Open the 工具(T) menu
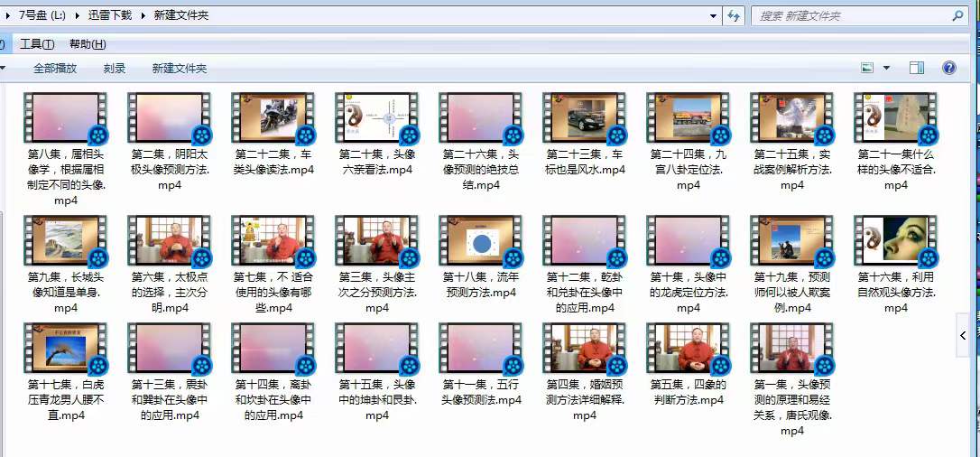The height and width of the screenshot is (457, 980). 37,44
